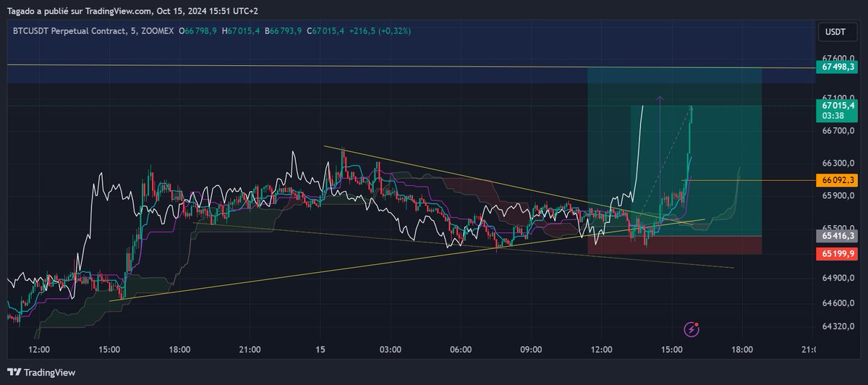This screenshot has height=385, width=868.
Task: Click the grey 65416,3 entry price label
Action: coord(836,236)
